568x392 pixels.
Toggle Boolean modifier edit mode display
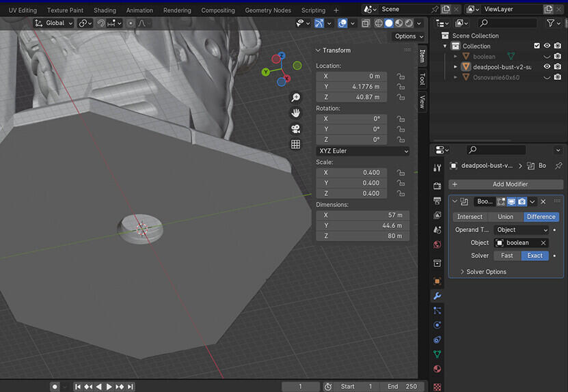pyautogui.click(x=501, y=201)
